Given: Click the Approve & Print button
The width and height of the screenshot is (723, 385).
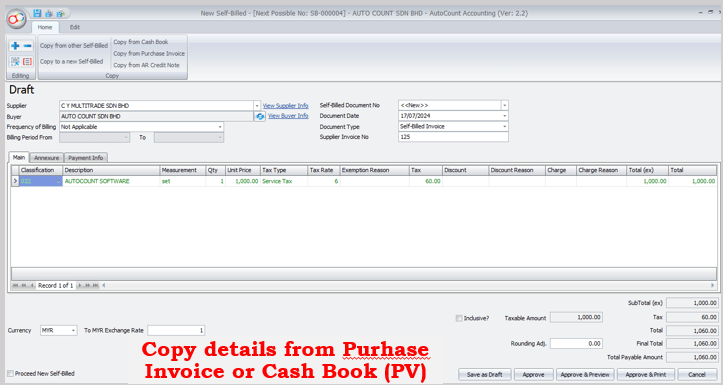Looking at the screenshot, I should coord(646,374).
